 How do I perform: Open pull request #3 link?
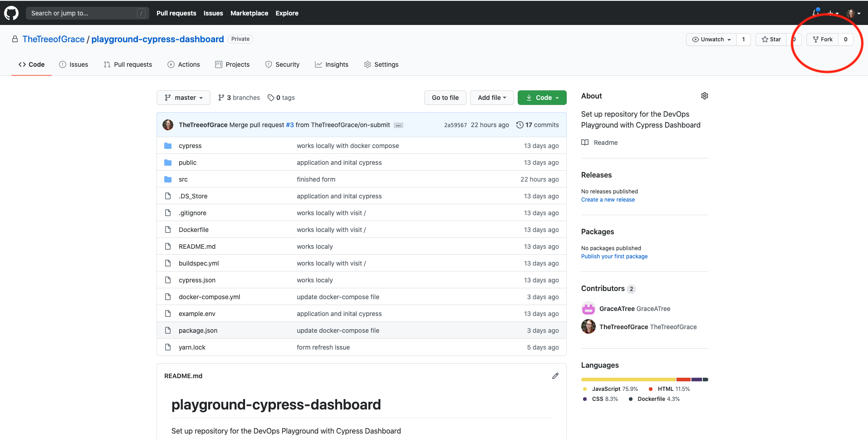tap(290, 125)
